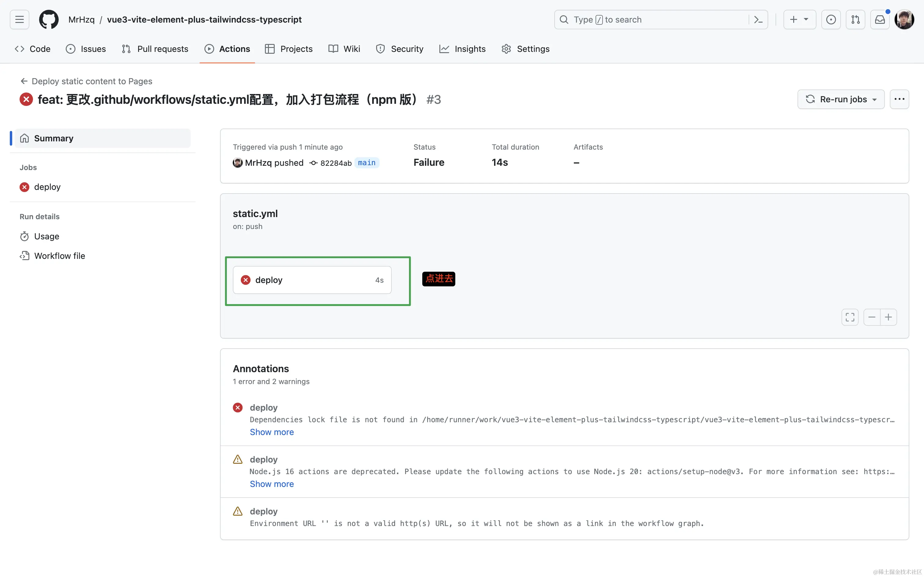This screenshot has width=924, height=577.
Task: Open the notifications inbox icon
Action: [x=880, y=20]
